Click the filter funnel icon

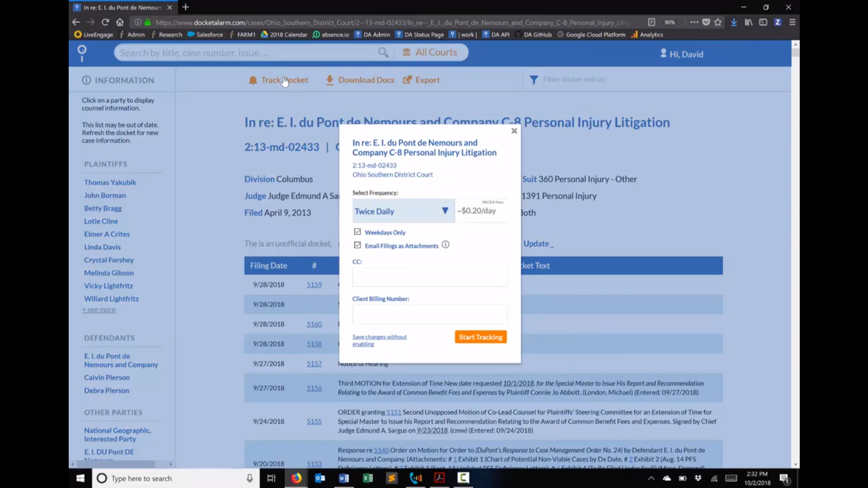click(x=534, y=80)
